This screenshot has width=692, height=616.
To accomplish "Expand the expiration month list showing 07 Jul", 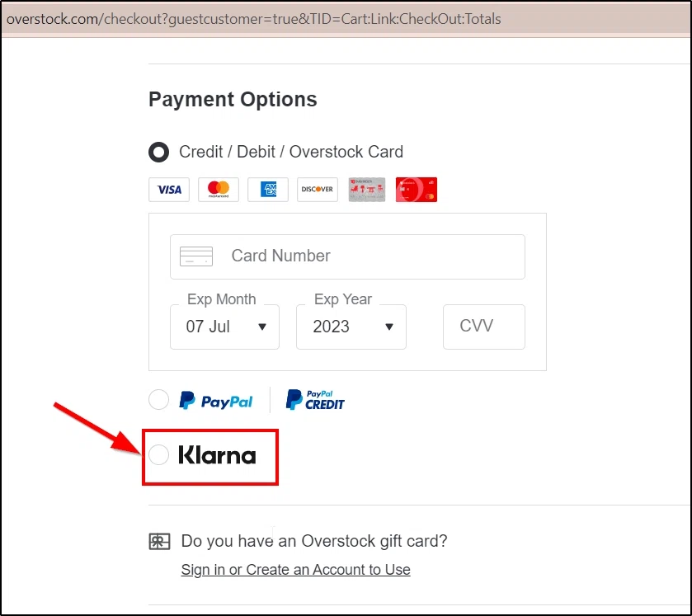I will pyautogui.click(x=224, y=327).
